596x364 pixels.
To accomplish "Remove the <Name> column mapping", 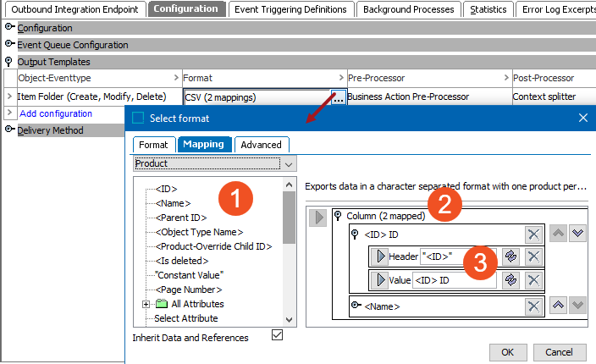I will click(533, 306).
